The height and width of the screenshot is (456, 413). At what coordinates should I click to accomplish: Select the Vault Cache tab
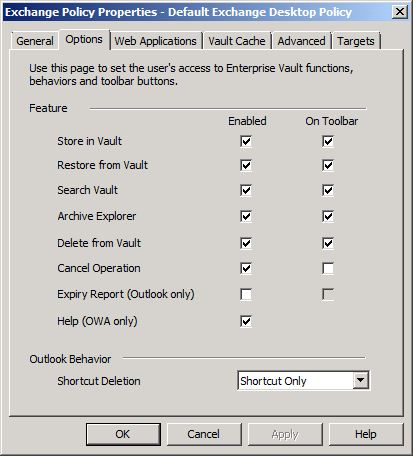pyautogui.click(x=237, y=41)
